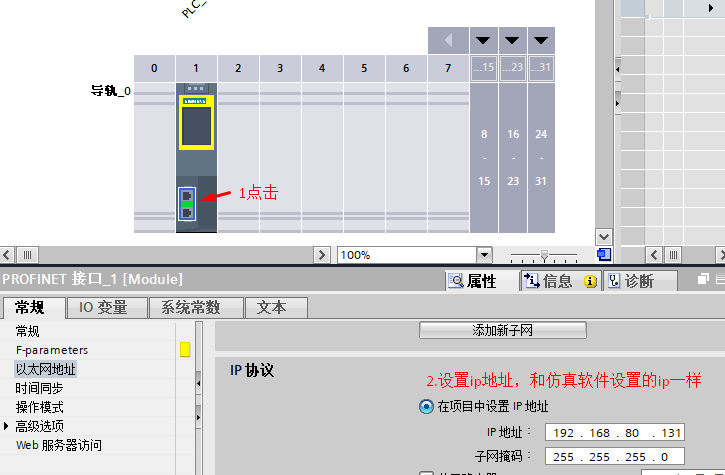
Task: Click the float window icon at panel right
Action: pos(704,280)
